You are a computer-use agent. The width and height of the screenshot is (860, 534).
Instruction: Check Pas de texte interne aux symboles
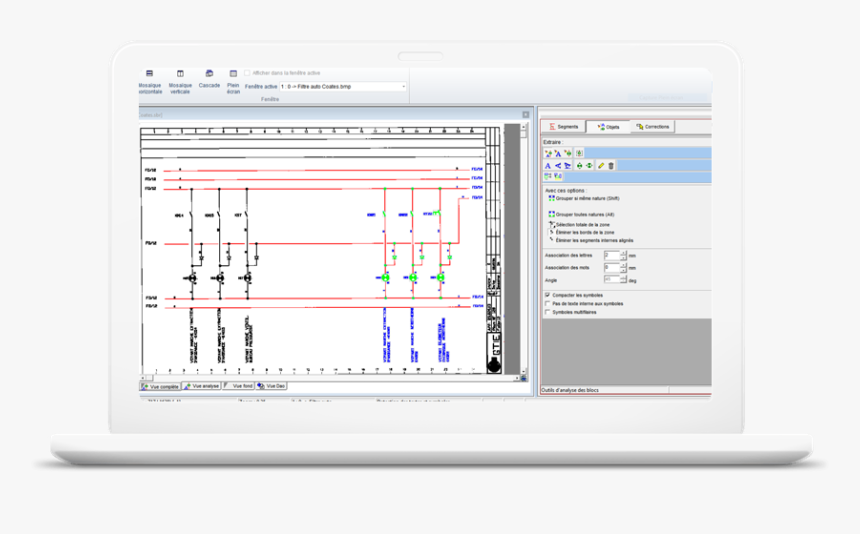pyautogui.click(x=547, y=303)
